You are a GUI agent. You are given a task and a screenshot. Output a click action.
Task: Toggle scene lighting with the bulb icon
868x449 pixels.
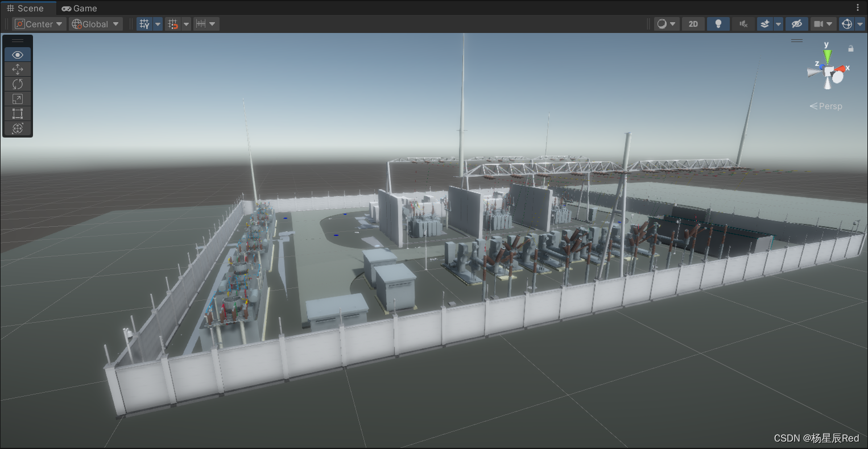point(718,23)
